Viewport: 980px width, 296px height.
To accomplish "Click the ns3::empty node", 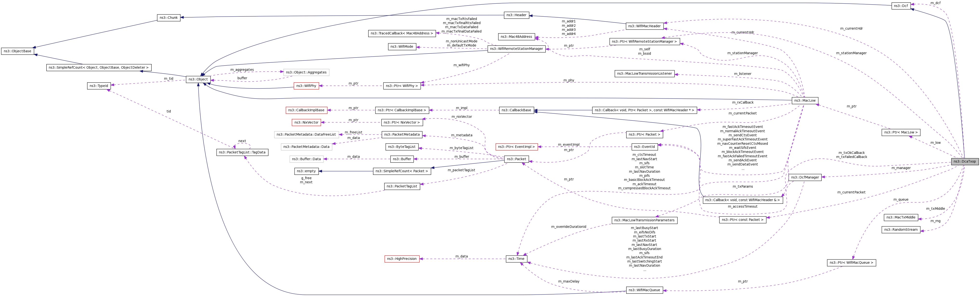I will (306, 171).
